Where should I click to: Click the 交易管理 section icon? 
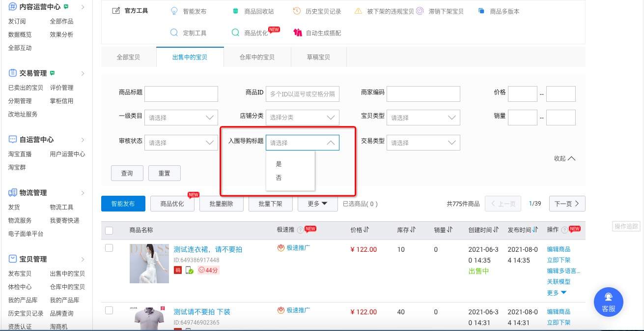13,73
